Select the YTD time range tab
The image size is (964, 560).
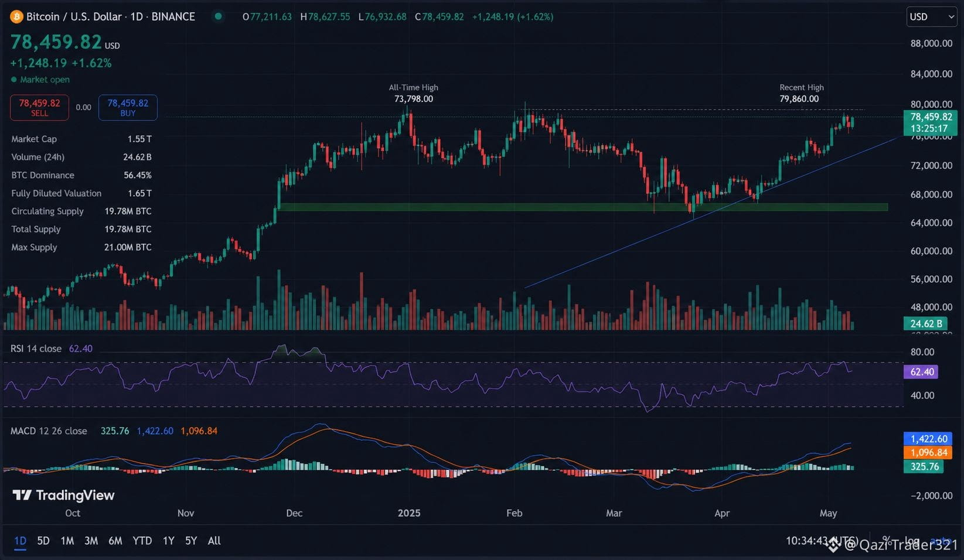(142, 541)
